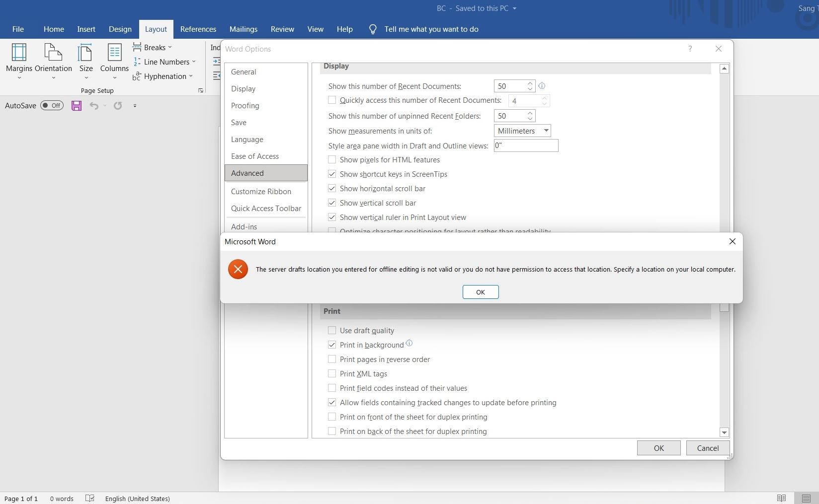Dismiss the server drafts error with OK
The width and height of the screenshot is (819, 504).
pyautogui.click(x=480, y=292)
